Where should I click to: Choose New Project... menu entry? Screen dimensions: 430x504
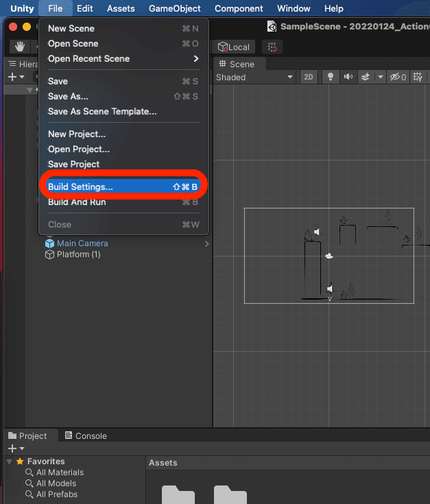click(x=123, y=134)
